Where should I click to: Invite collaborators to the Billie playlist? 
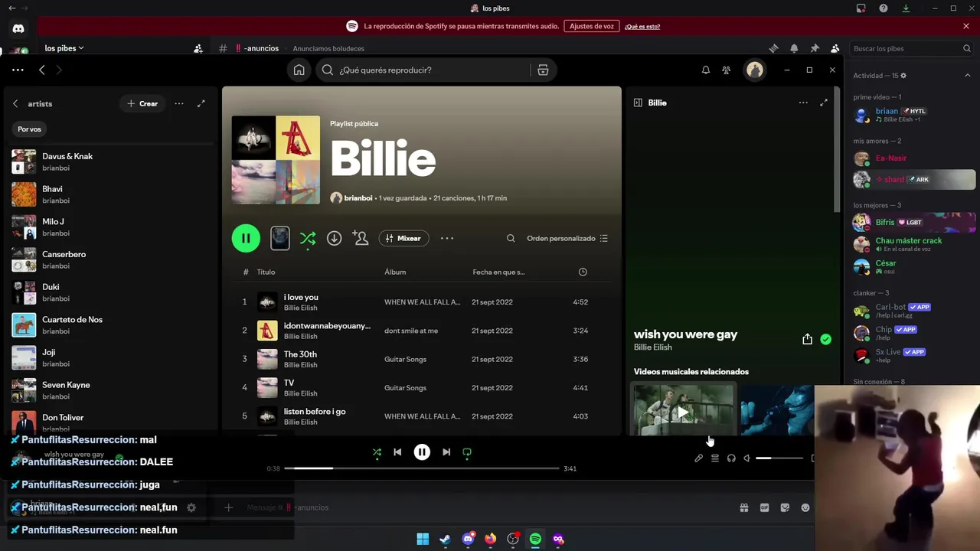[361, 238]
